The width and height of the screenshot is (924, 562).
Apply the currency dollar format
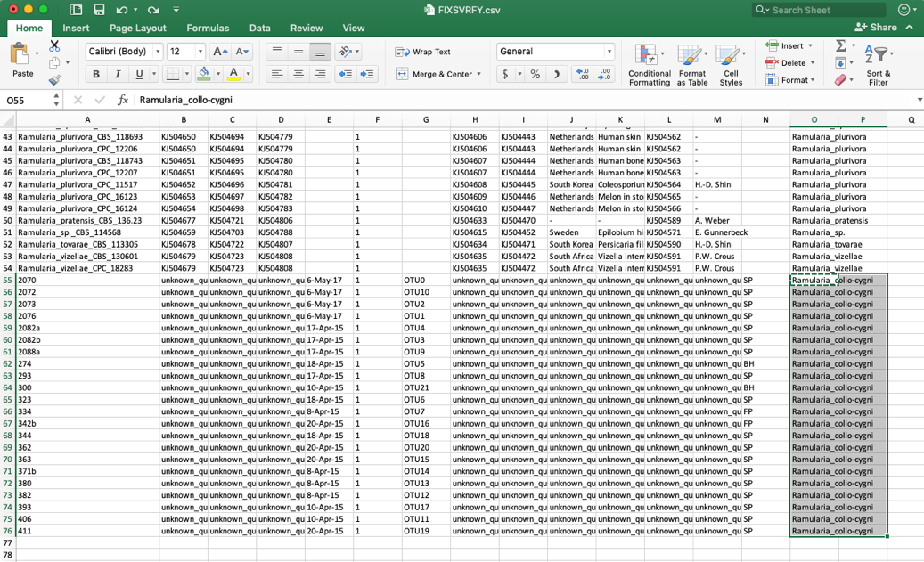coord(505,74)
